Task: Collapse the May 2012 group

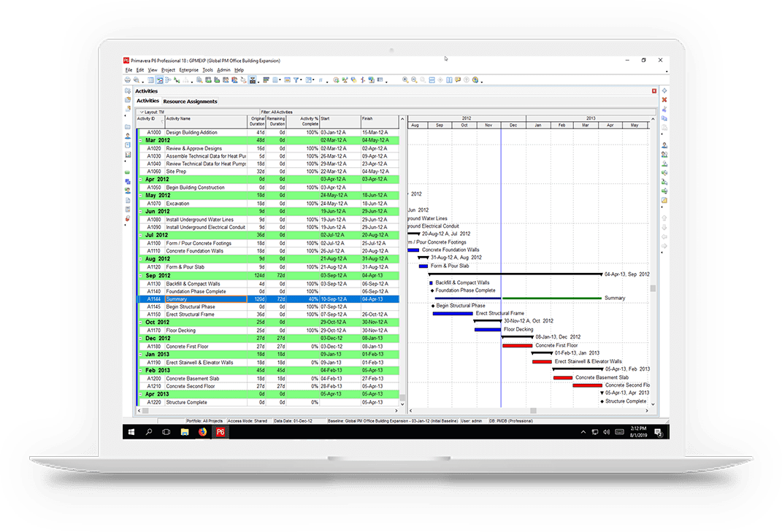Action: [x=141, y=196]
